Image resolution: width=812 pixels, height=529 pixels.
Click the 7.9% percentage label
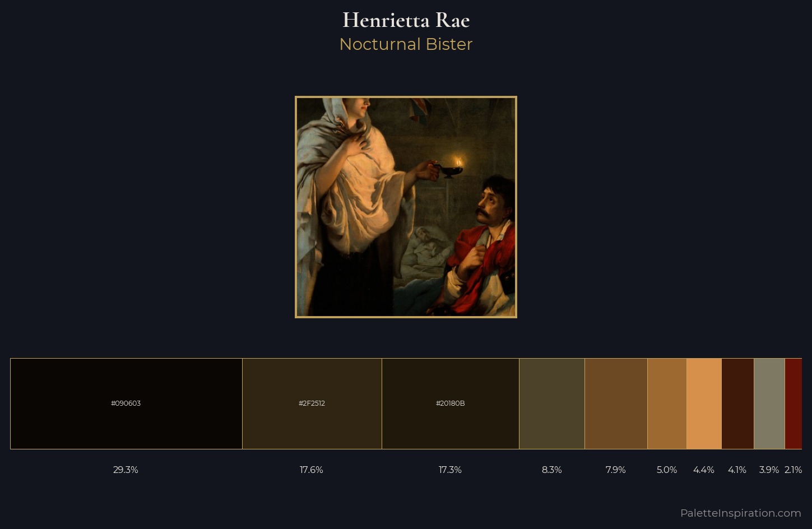[x=615, y=470]
